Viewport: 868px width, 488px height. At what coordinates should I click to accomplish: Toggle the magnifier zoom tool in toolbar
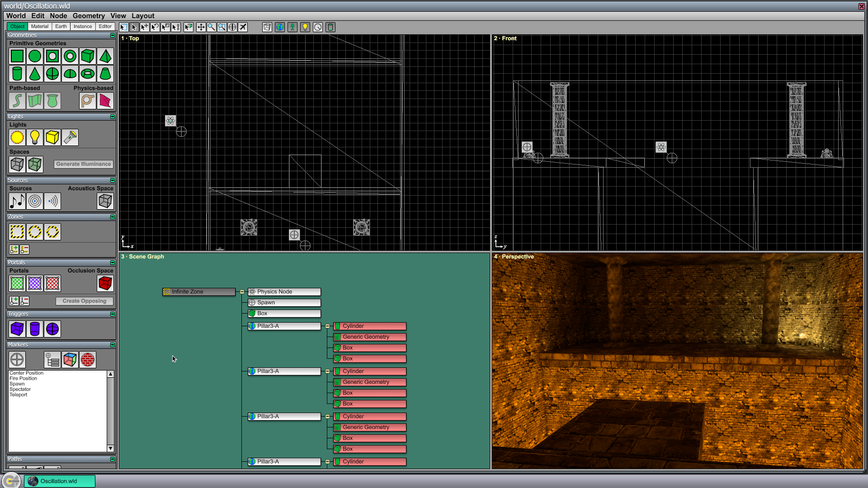click(212, 27)
